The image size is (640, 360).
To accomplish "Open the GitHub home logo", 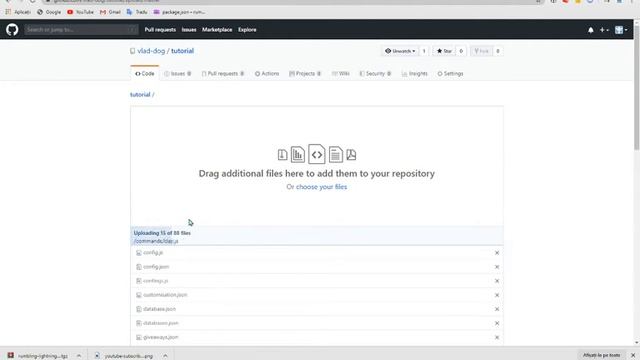I will pyautogui.click(x=12, y=29).
